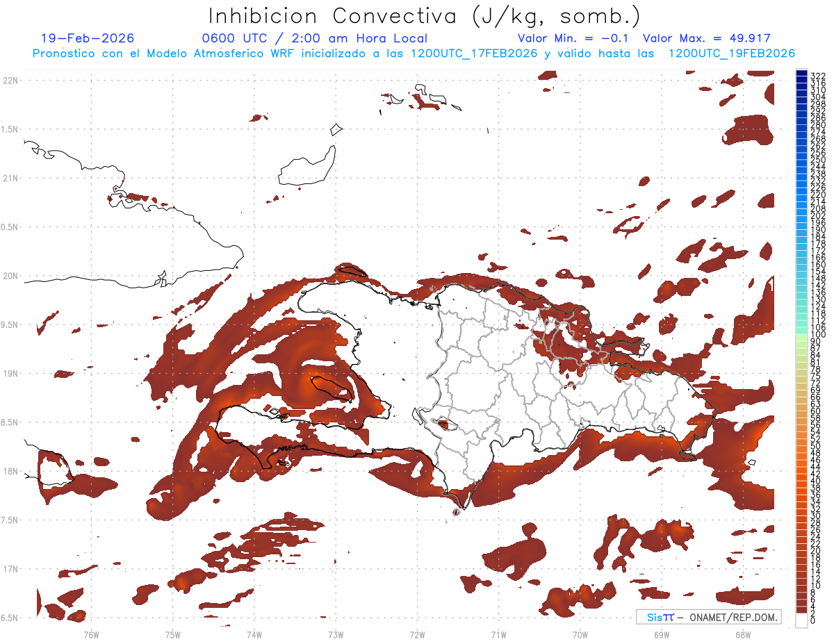834x644 pixels.
Task: Click the 73W longitude label
Action: click(336, 634)
